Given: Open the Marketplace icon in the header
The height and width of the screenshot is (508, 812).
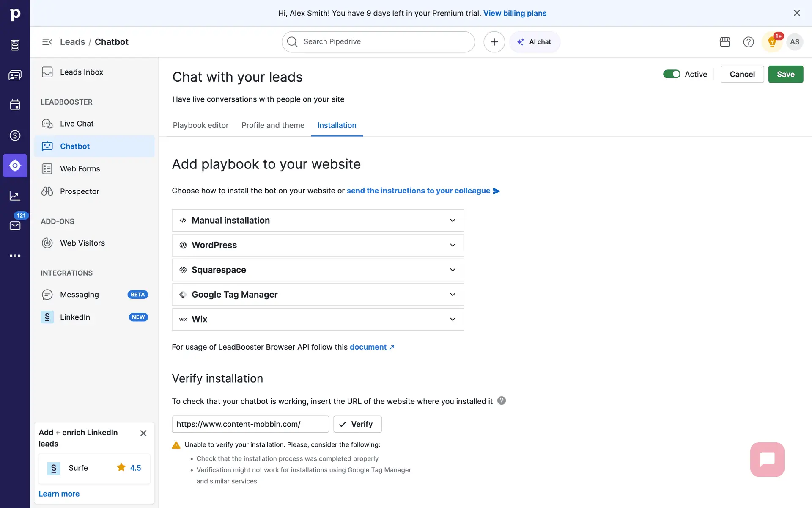Looking at the screenshot, I should click(x=725, y=42).
